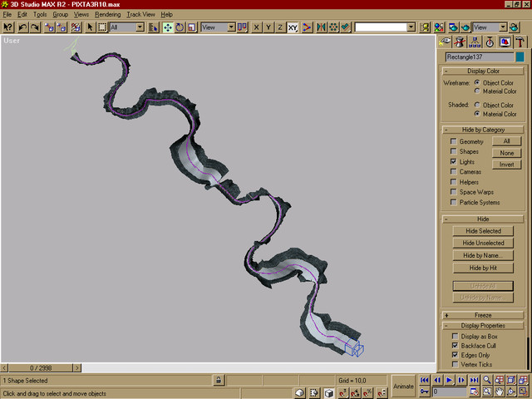Click the Array tool icon
Screen dimensions: 532x399
coord(333,27)
